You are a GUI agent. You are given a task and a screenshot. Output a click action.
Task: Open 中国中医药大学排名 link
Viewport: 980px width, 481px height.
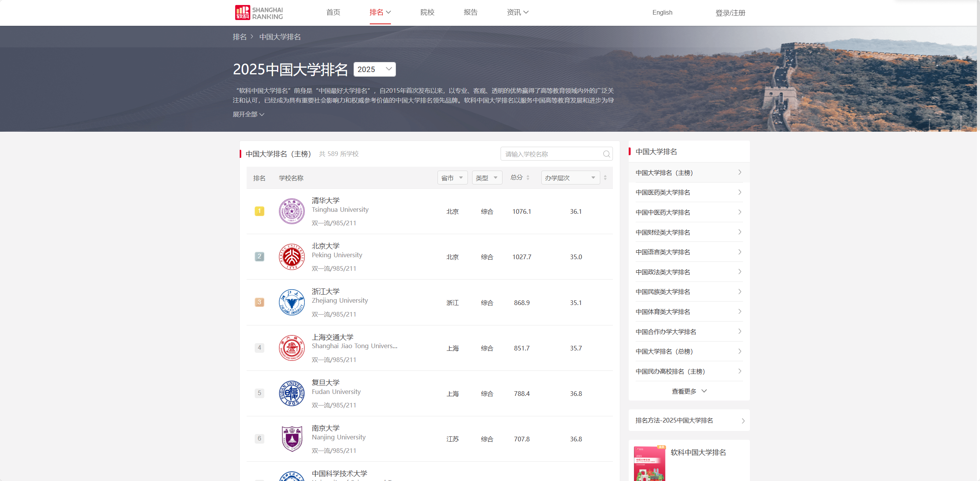(663, 212)
